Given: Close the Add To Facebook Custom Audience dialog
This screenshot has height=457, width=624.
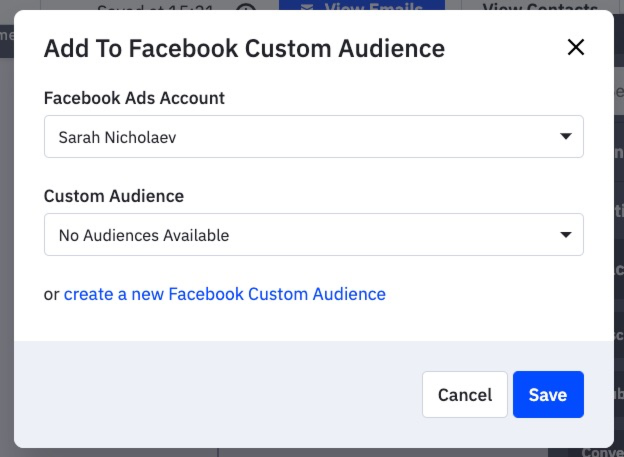Looking at the screenshot, I should coord(575,47).
